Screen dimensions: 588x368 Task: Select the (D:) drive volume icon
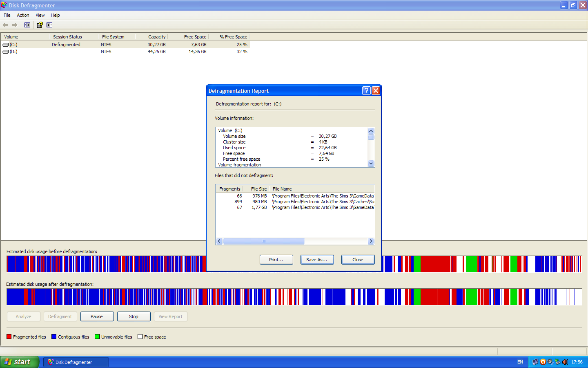point(6,52)
